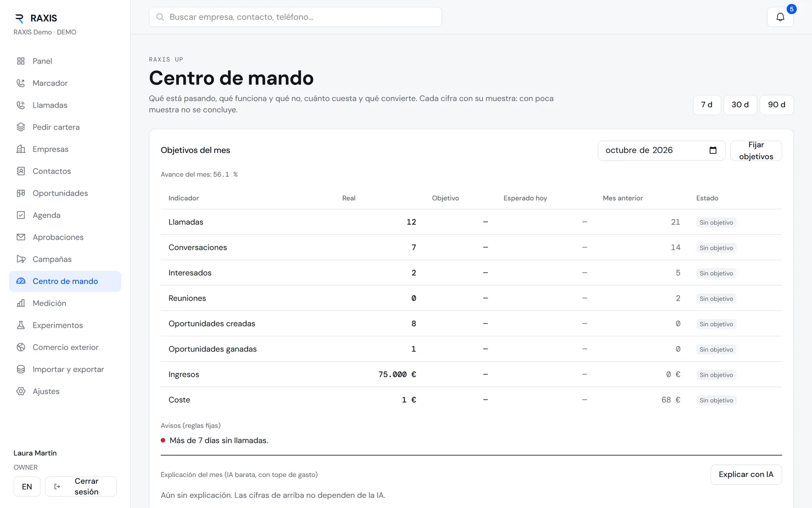Click the Ajustes gear icon

[x=21, y=391]
